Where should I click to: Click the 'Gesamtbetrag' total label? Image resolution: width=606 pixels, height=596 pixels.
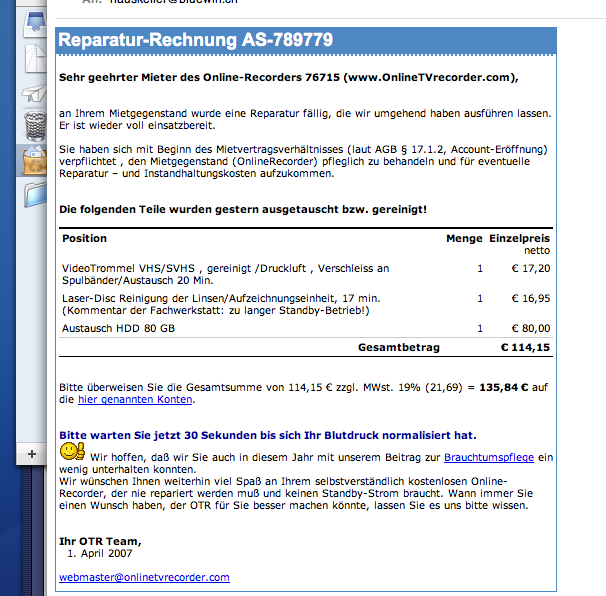400,348
